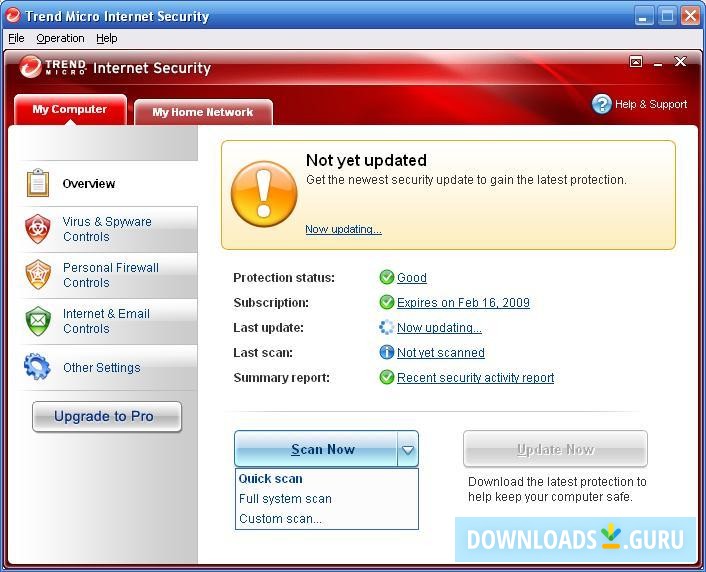Click the Overview clipboard icon

38,183
